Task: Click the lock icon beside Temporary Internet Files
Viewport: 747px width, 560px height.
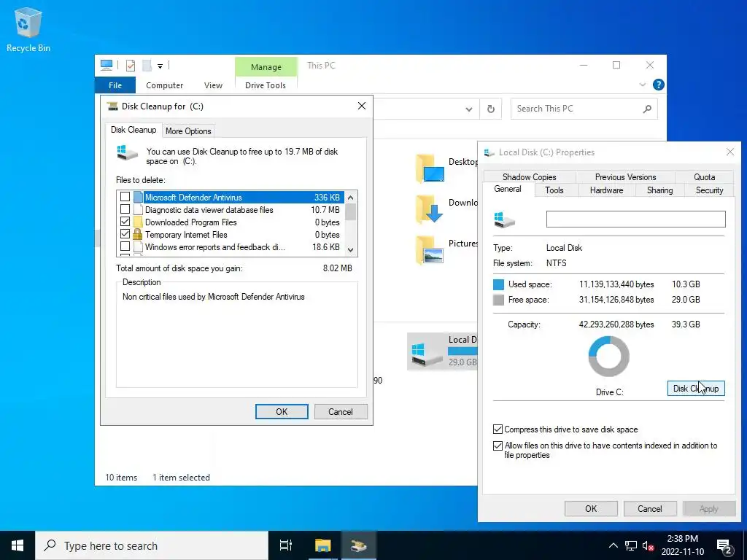Action: (x=138, y=234)
